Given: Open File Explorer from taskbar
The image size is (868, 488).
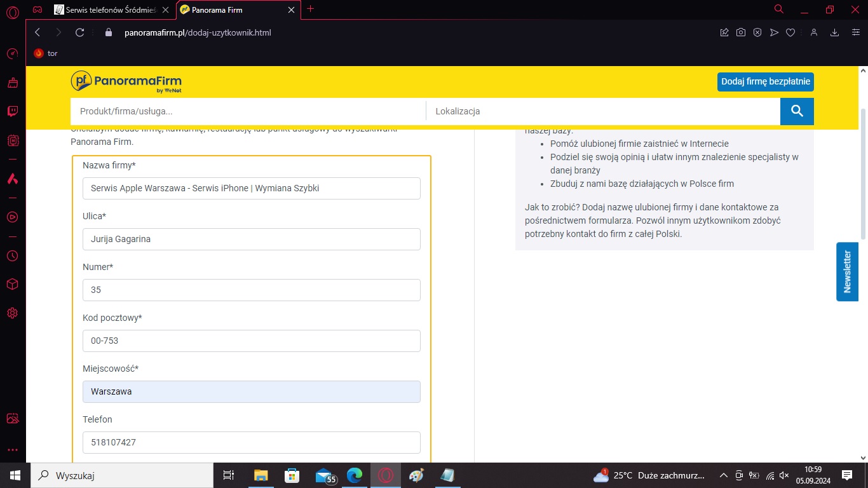Looking at the screenshot, I should 261,475.
